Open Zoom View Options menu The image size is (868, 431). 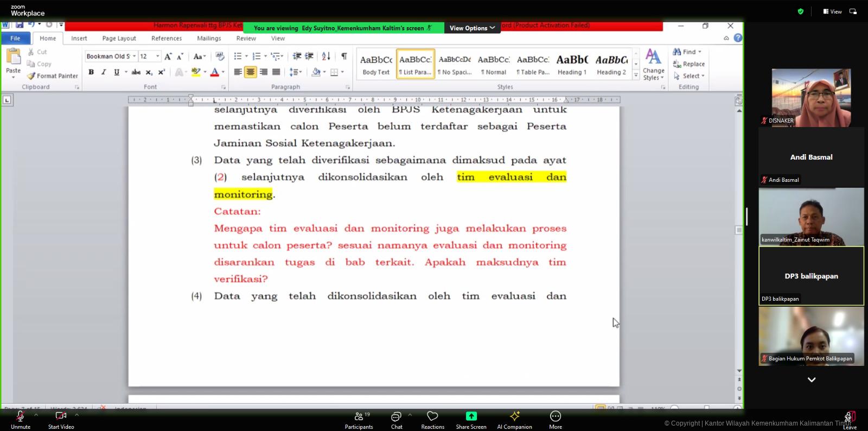472,28
